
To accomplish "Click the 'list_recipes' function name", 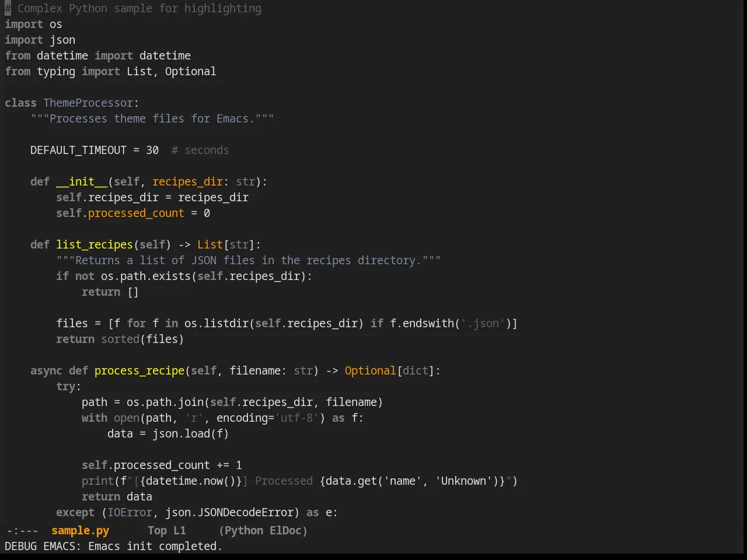I will tap(95, 244).
